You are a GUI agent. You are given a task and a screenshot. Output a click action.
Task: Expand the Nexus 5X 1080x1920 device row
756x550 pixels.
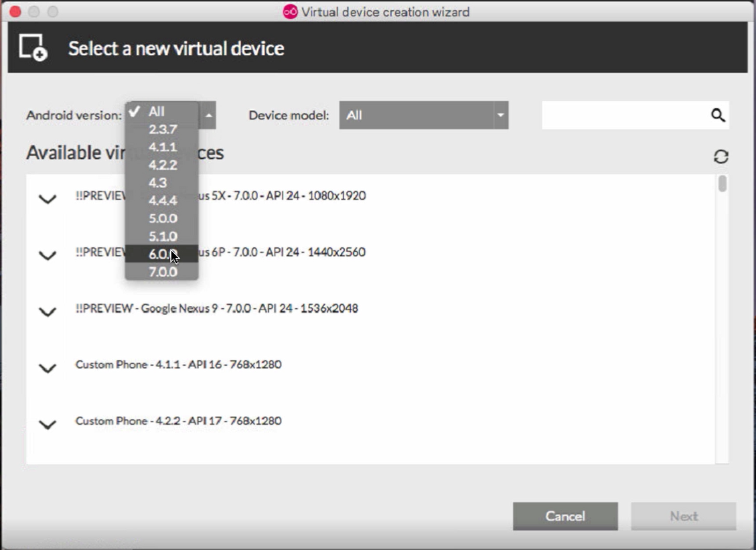coord(48,199)
